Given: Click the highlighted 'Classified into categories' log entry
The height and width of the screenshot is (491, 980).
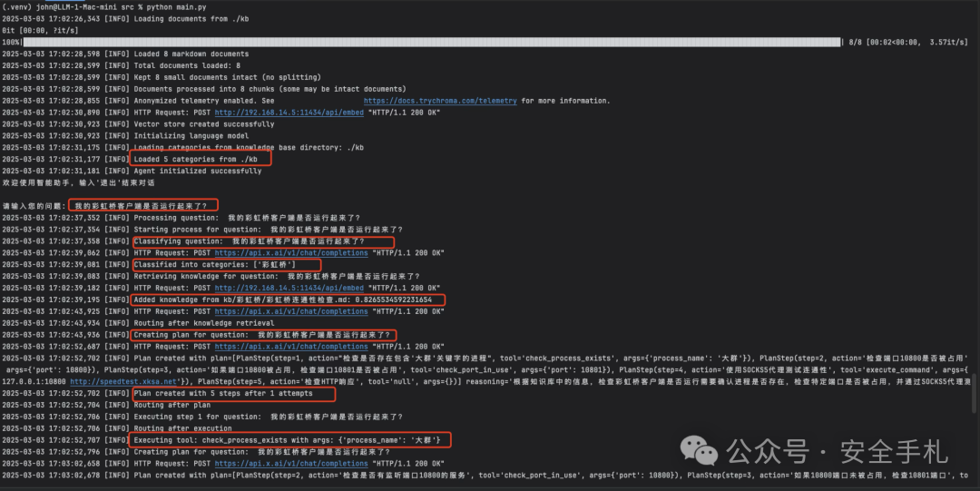Looking at the screenshot, I should click(213, 265).
